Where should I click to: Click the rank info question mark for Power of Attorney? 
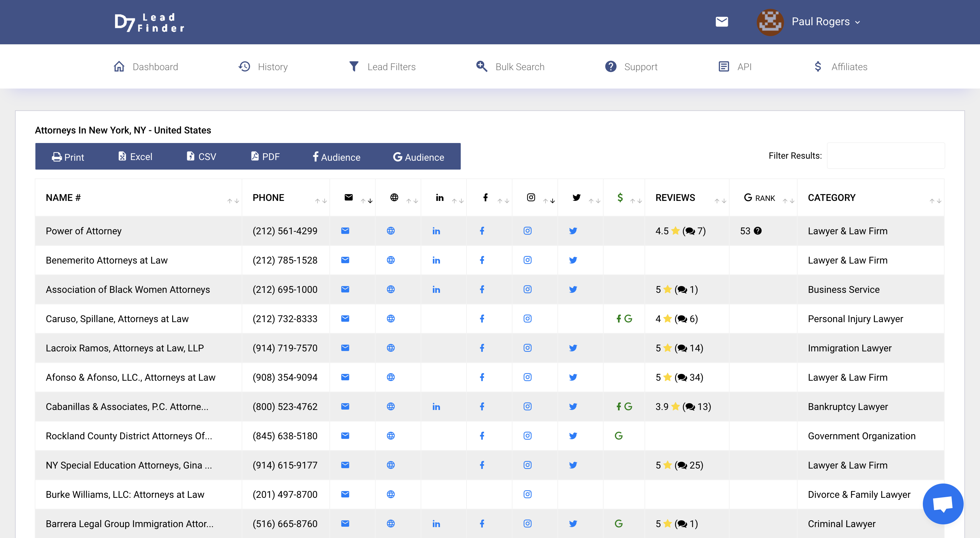[757, 231]
